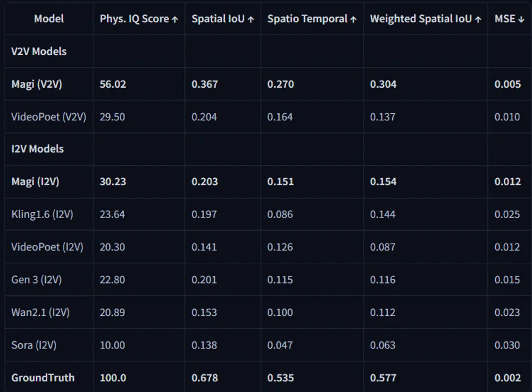Click the GroundTruth row label
Image resolution: width=532 pixels, height=392 pixels.
pyautogui.click(x=43, y=378)
